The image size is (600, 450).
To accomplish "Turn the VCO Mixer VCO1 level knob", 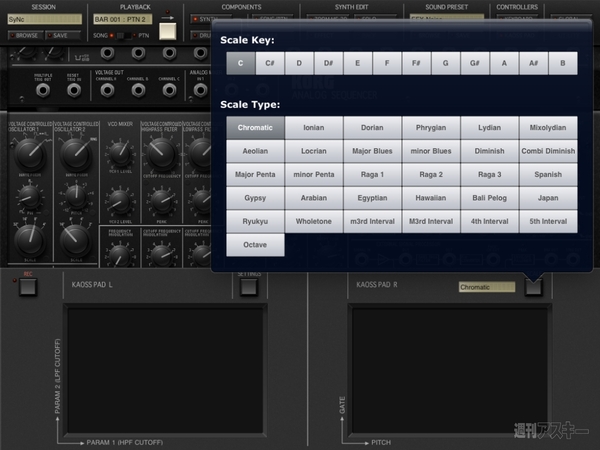I will point(119,155).
